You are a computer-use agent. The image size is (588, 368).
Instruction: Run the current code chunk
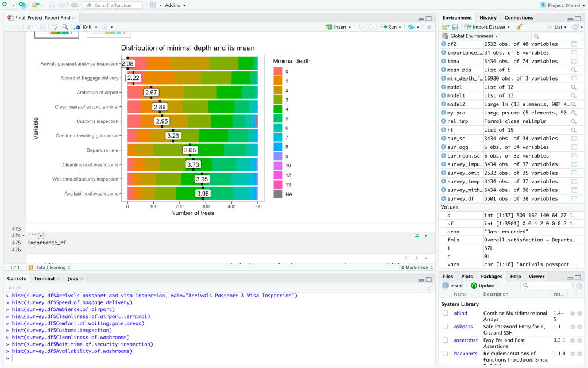[425, 236]
